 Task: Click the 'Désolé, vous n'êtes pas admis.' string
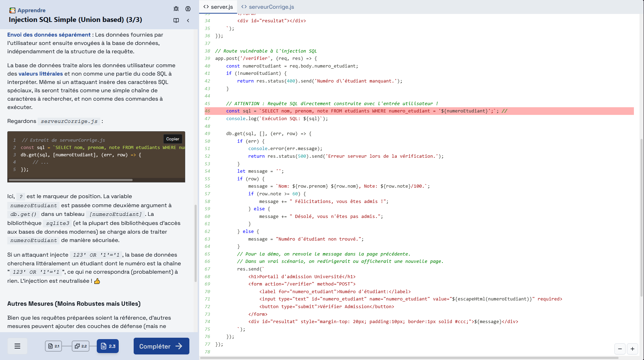click(336, 217)
